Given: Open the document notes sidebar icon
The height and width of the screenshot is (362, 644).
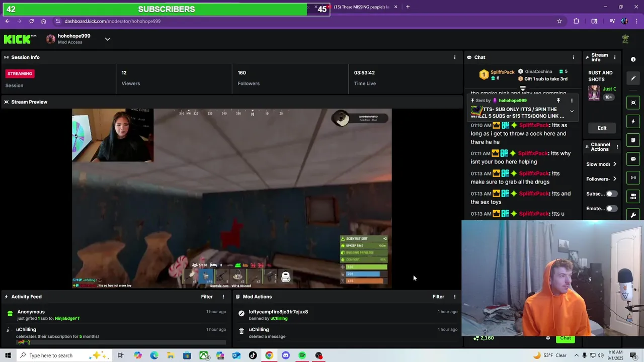Looking at the screenshot, I should click(633, 140).
